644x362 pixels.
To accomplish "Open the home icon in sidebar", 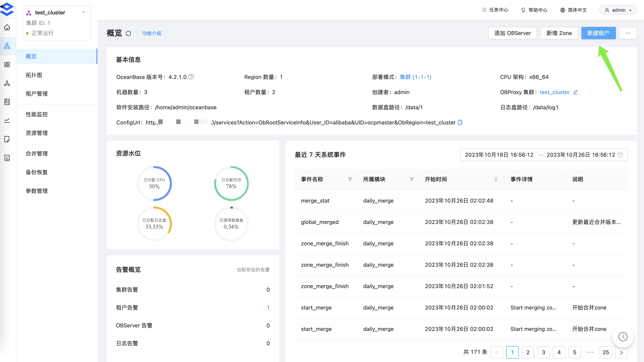I will coord(7,27).
